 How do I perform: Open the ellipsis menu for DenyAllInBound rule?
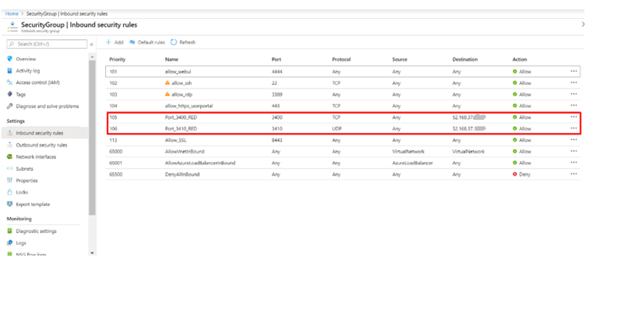574,174
